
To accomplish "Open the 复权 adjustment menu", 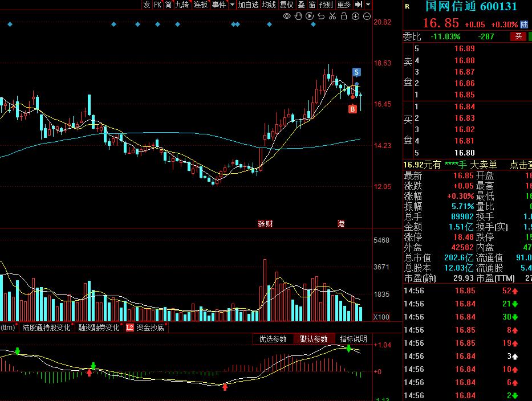I will pyautogui.click(x=286, y=5).
